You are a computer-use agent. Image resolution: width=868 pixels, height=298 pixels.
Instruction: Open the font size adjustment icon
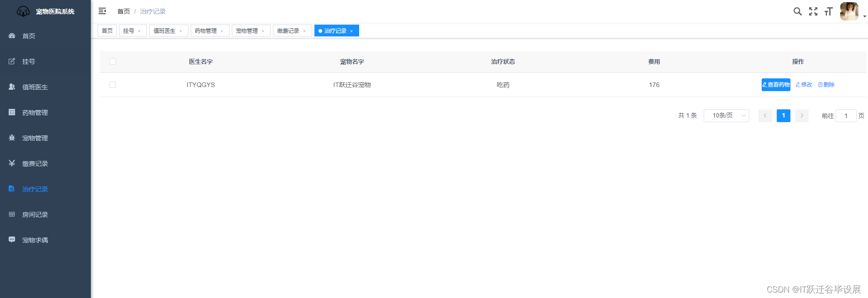[x=829, y=11]
